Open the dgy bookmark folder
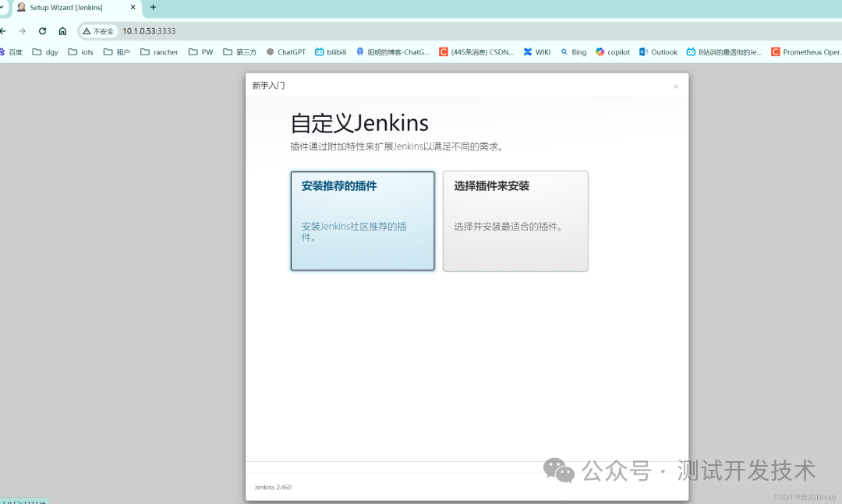 click(45, 52)
